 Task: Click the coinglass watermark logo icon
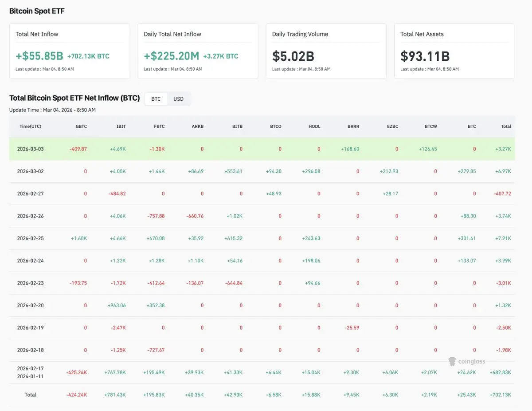(452, 361)
